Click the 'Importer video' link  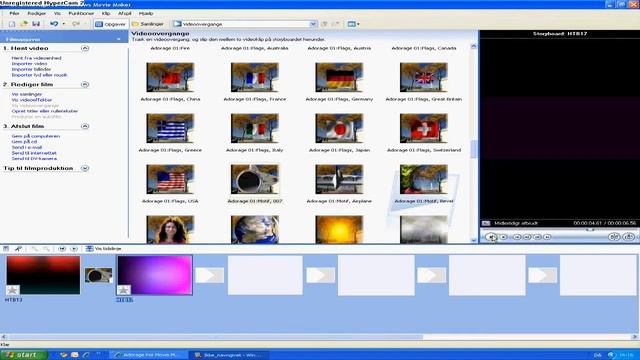[x=29, y=64]
